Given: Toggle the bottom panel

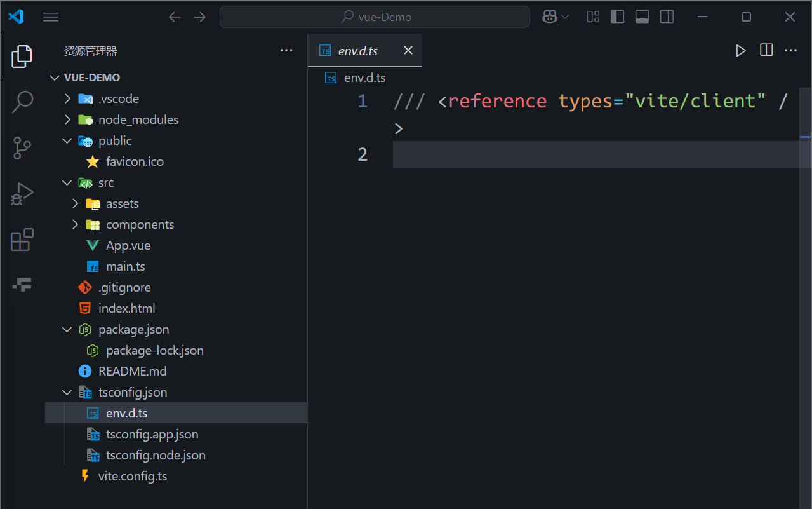Looking at the screenshot, I should point(642,17).
